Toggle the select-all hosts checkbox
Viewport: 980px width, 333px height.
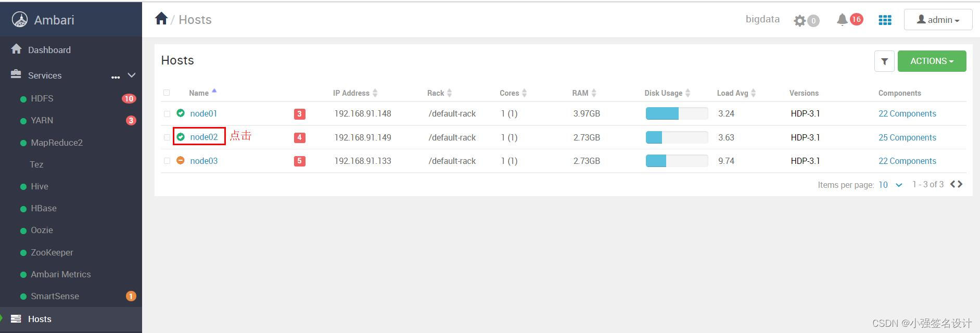pyautogui.click(x=167, y=93)
